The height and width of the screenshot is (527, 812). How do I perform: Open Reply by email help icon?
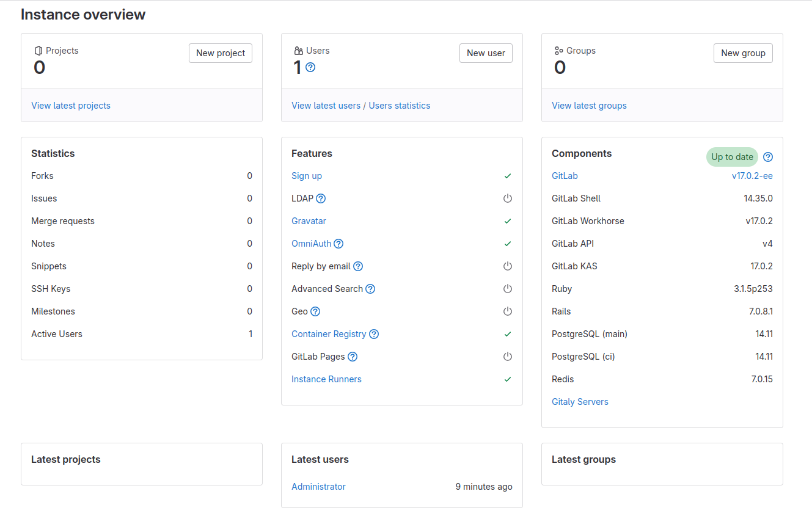pyautogui.click(x=358, y=266)
